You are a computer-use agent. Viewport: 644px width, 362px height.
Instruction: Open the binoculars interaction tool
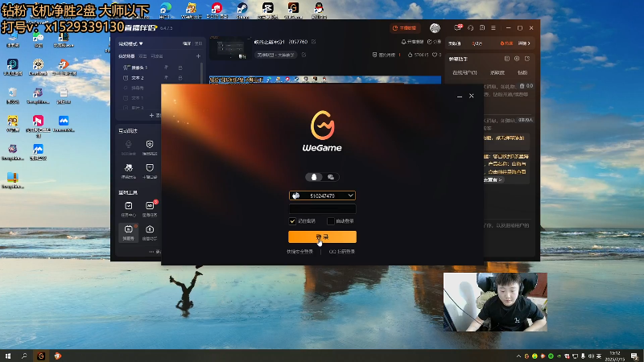point(129,171)
